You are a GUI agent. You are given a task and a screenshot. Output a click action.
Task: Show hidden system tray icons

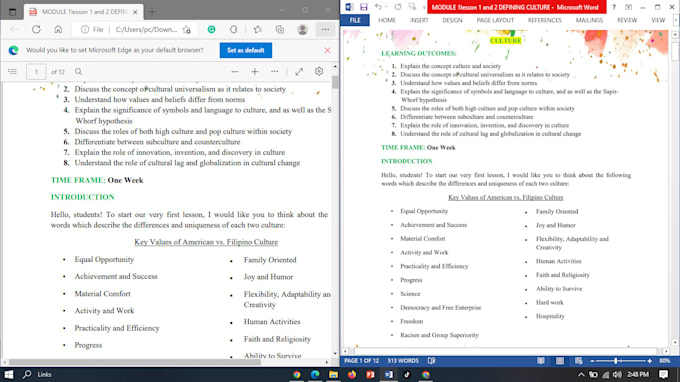click(x=581, y=375)
